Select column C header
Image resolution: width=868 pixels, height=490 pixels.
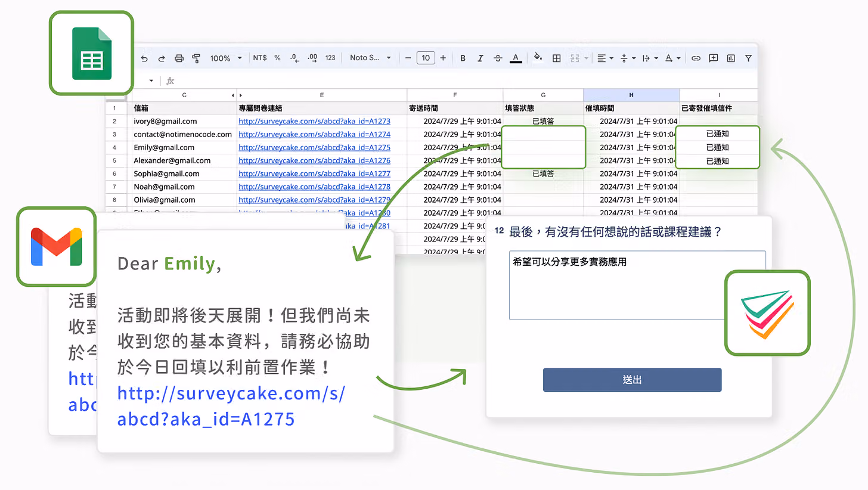[184, 95]
